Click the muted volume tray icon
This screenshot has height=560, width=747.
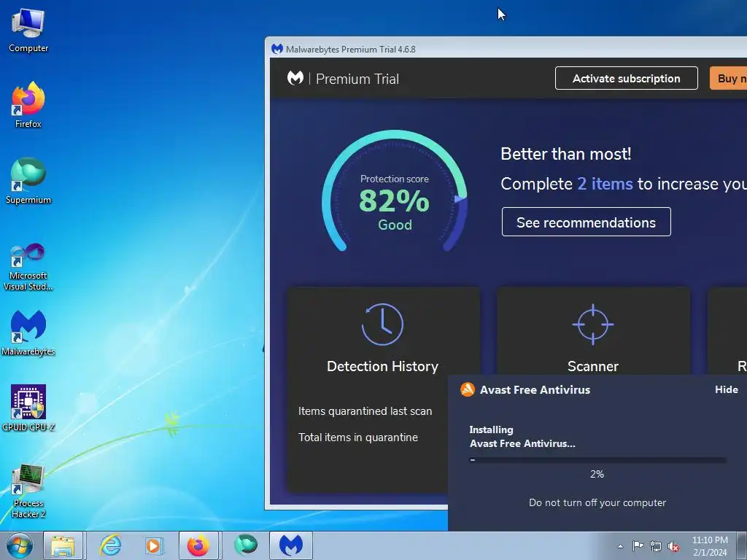pyautogui.click(x=673, y=546)
